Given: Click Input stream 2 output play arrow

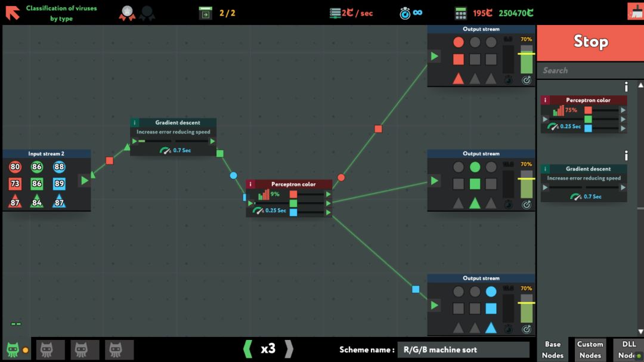Looking at the screenshot, I should click(x=85, y=180).
